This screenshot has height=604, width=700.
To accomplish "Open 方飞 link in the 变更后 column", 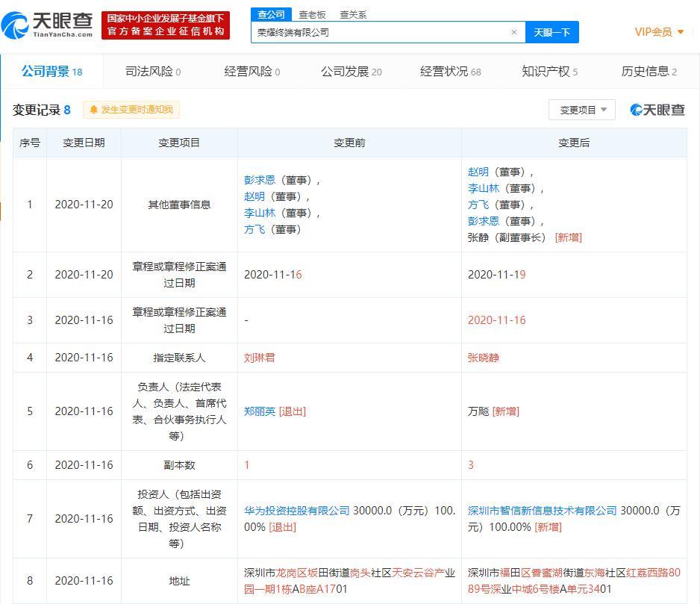I will click(x=478, y=205).
